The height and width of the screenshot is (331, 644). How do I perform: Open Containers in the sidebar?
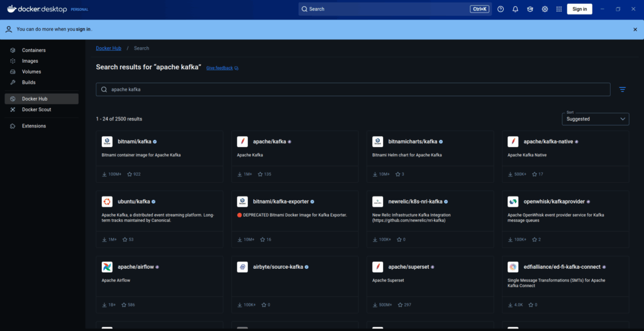click(42, 50)
